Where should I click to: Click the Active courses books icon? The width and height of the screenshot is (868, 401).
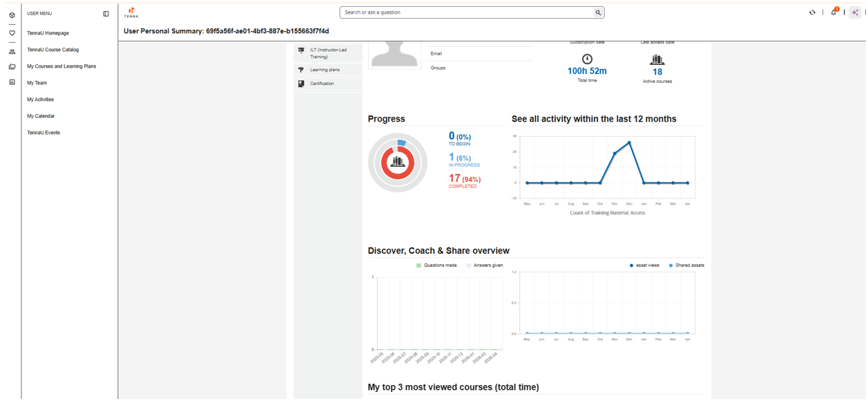point(657,60)
